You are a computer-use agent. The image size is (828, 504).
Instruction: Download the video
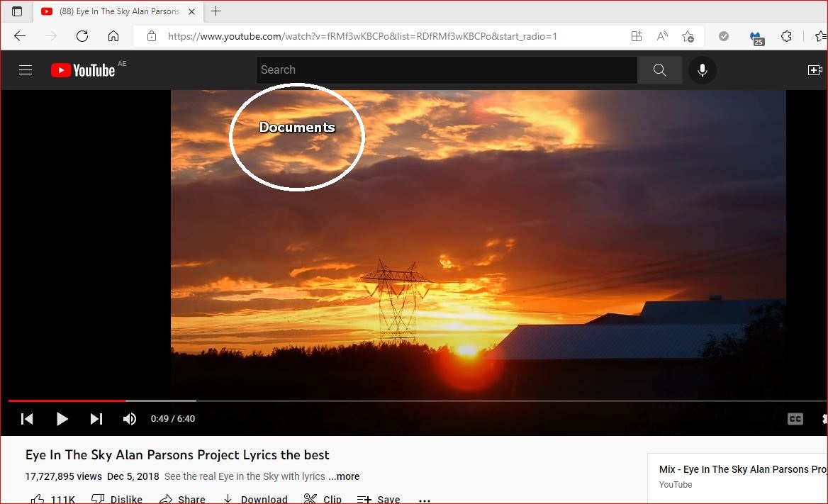pos(255,499)
